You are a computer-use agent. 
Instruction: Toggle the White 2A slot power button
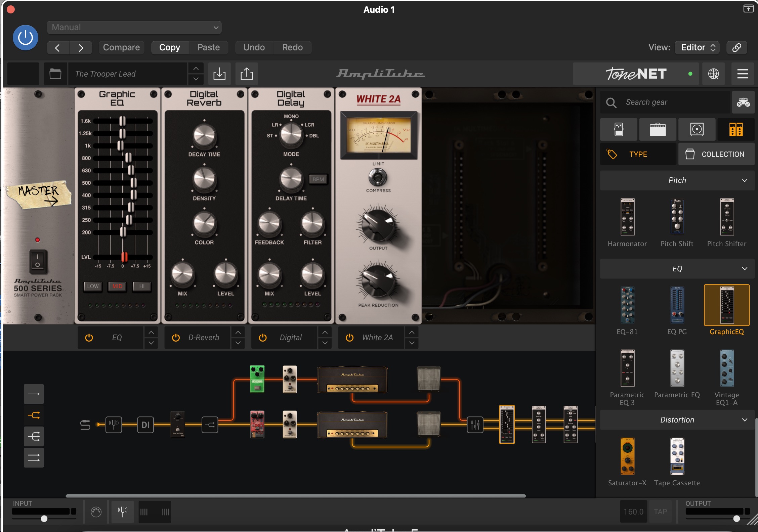coord(349,338)
